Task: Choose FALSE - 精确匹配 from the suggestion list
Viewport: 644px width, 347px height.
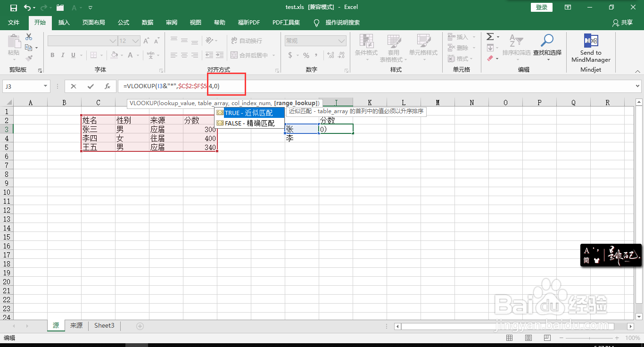Action: pyautogui.click(x=249, y=123)
